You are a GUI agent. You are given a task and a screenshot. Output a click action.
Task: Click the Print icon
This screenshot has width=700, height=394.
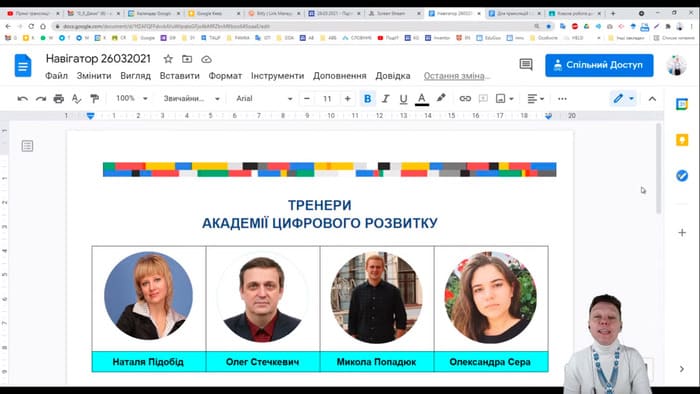coord(58,99)
